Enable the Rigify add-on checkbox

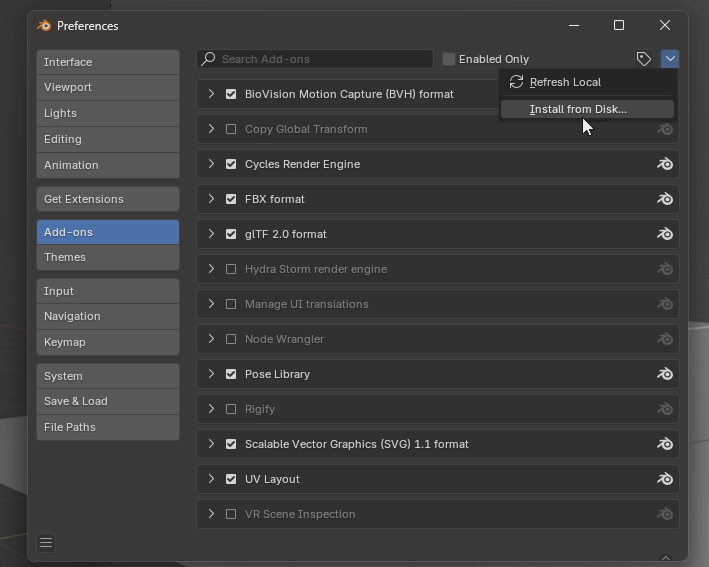pos(231,409)
